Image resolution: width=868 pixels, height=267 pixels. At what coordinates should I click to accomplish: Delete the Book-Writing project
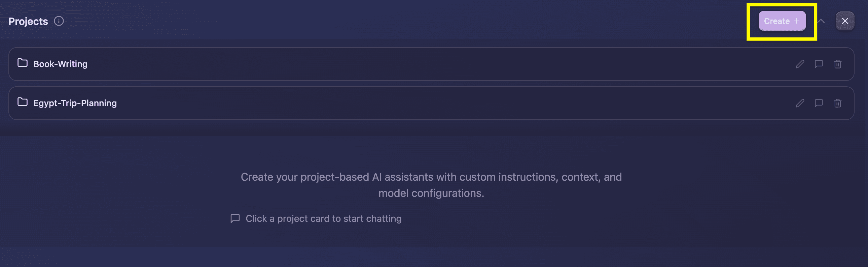point(837,64)
